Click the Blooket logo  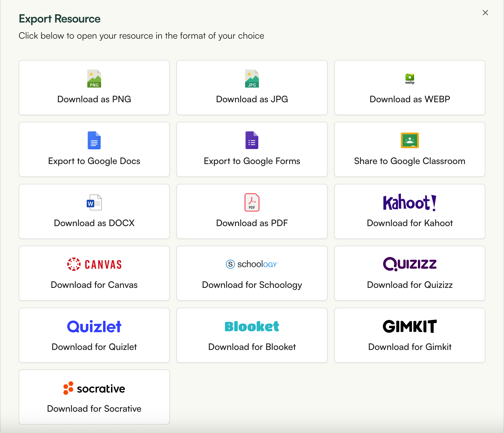252,327
